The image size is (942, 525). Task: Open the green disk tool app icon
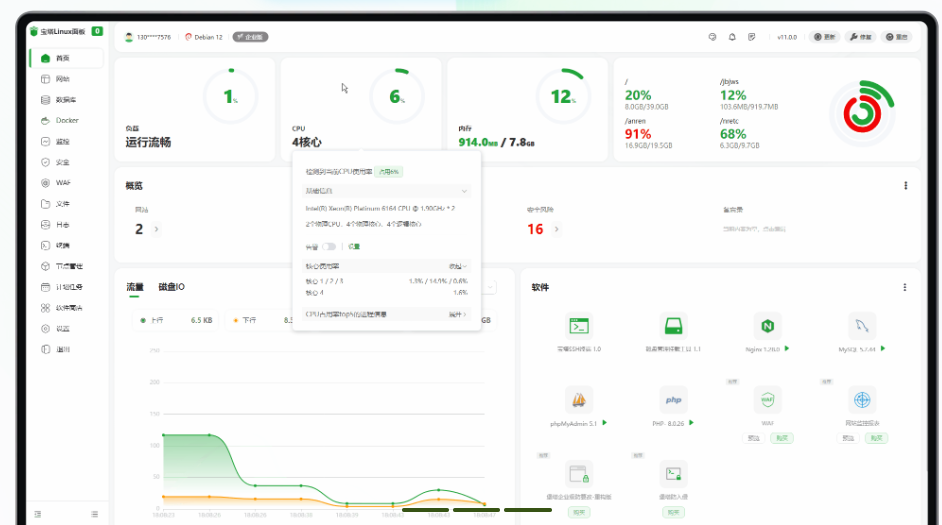pyautogui.click(x=673, y=326)
